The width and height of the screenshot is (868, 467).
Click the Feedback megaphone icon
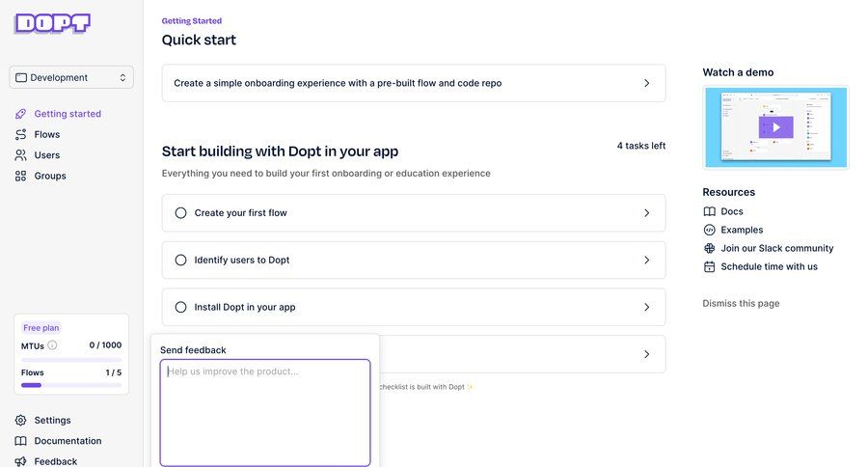[20, 461]
